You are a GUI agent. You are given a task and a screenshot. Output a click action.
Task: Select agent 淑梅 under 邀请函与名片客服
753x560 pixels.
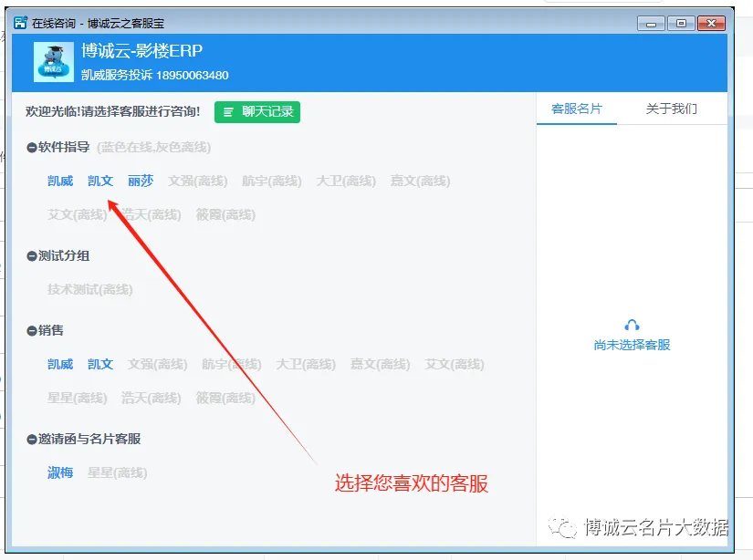coord(60,473)
